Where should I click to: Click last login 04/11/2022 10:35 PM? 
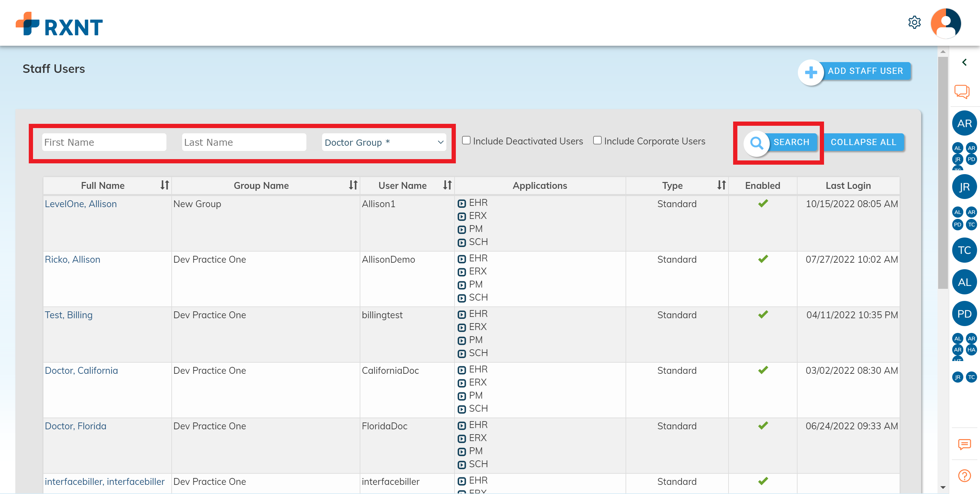[x=852, y=315]
